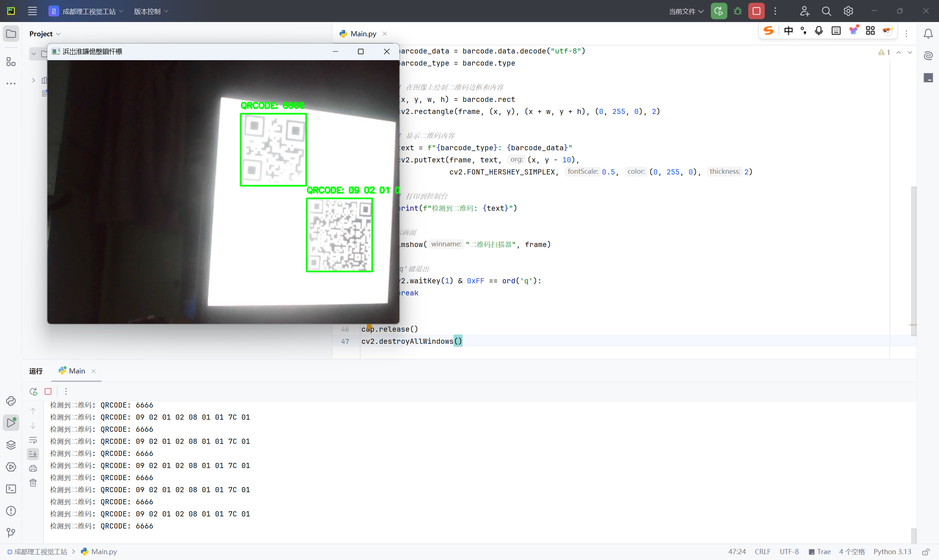Switch to the Main.py editor tab
This screenshot has width=939, height=560.
click(x=363, y=34)
